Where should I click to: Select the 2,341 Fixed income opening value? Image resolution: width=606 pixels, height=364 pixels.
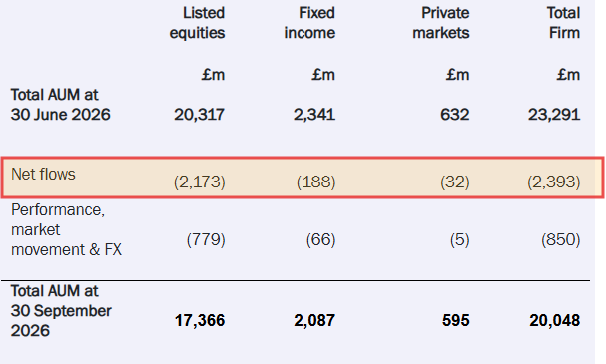pos(314,115)
